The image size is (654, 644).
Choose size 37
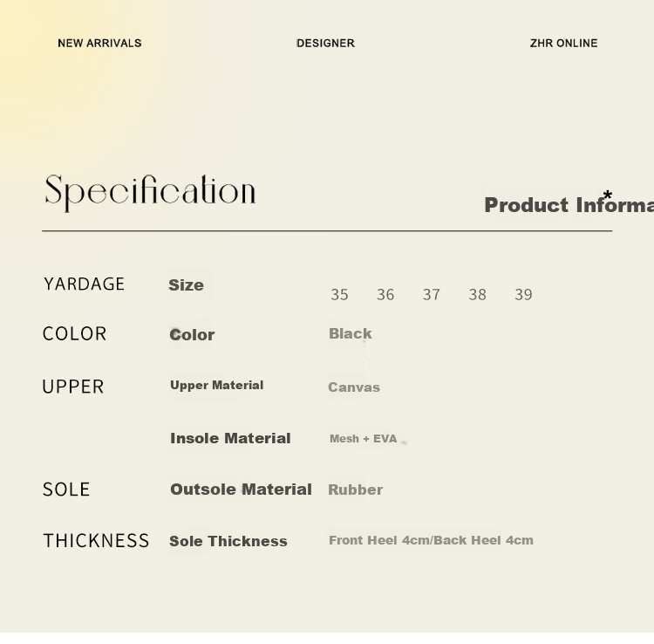click(x=432, y=295)
